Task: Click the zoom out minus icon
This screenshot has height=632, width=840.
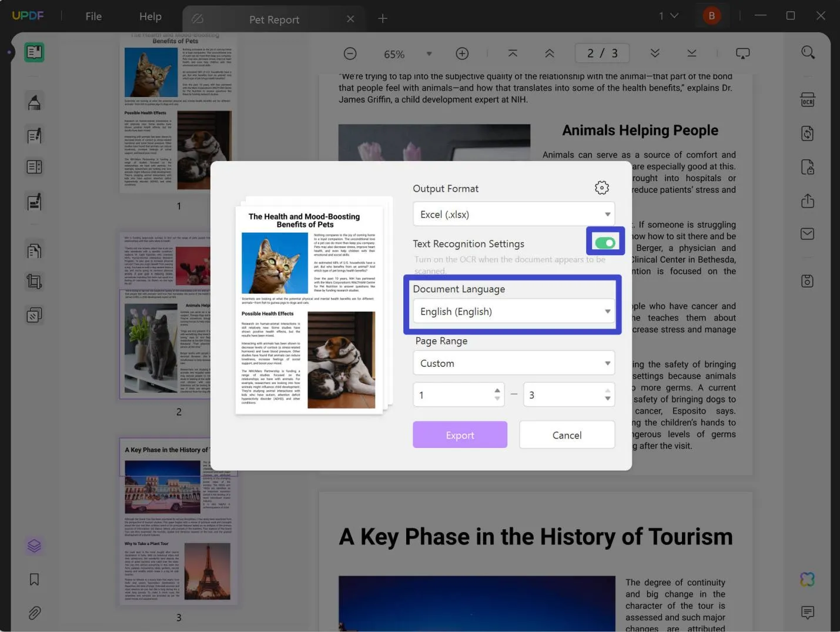Action: pyautogui.click(x=350, y=54)
